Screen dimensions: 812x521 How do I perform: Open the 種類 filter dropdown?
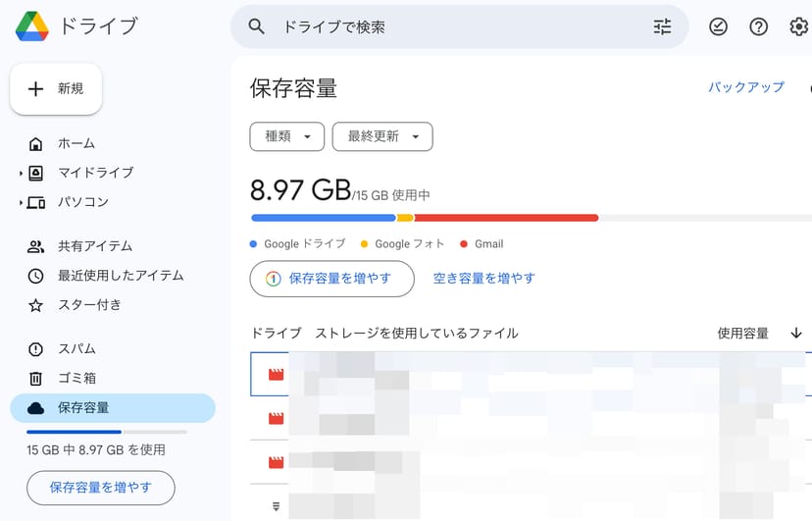pos(286,136)
